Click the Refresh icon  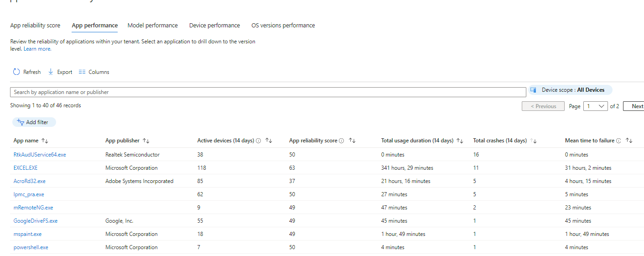(16, 72)
